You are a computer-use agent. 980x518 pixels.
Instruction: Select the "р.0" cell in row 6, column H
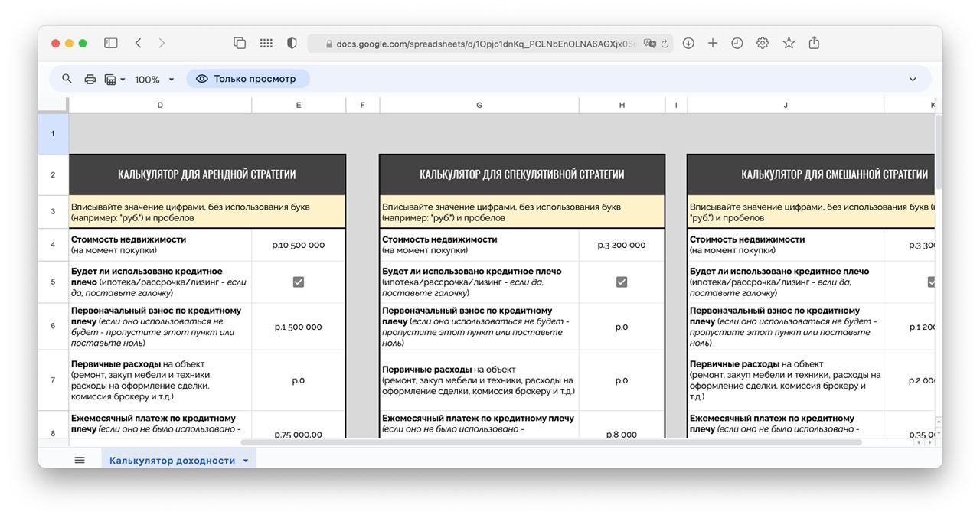(622, 327)
